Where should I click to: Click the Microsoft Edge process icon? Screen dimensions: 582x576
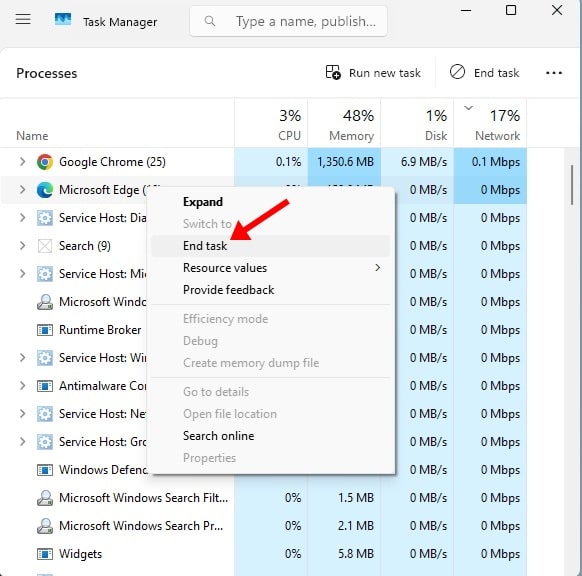[x=45, y=190]
